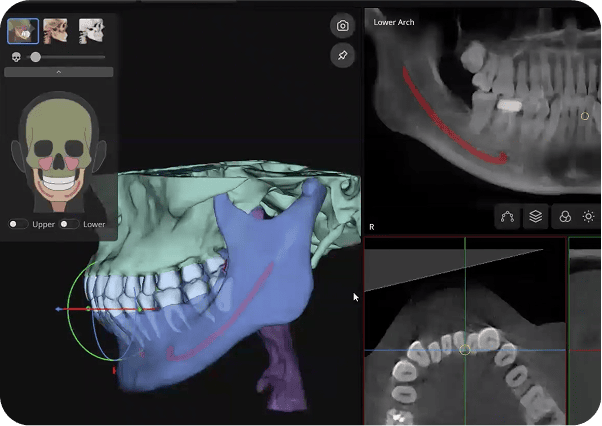The width and height of the screenshot is (602, 426).
Task: Click the Lower Arch panel label
Action: pyautogui.click(x=393, y=22)
